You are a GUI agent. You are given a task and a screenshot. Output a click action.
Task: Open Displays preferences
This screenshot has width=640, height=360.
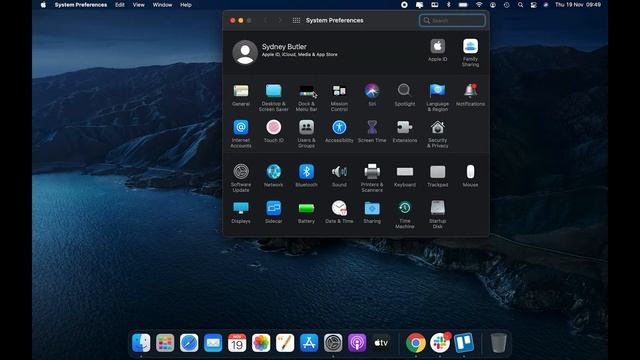tap(241, 212)
